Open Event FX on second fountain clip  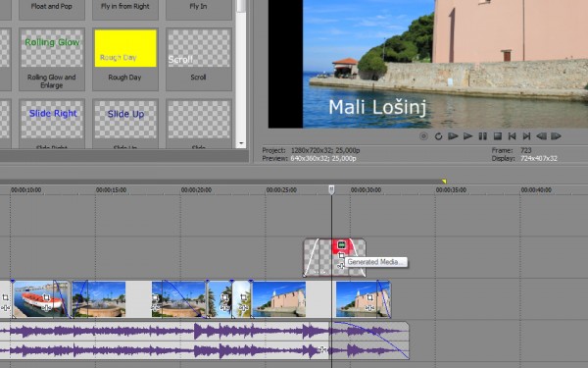(x=155, y=308)
